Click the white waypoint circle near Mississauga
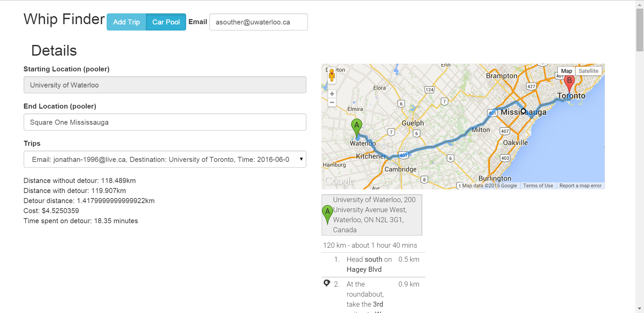The width and height of the screenshot is (644, 313). click(x=523, y=111)
